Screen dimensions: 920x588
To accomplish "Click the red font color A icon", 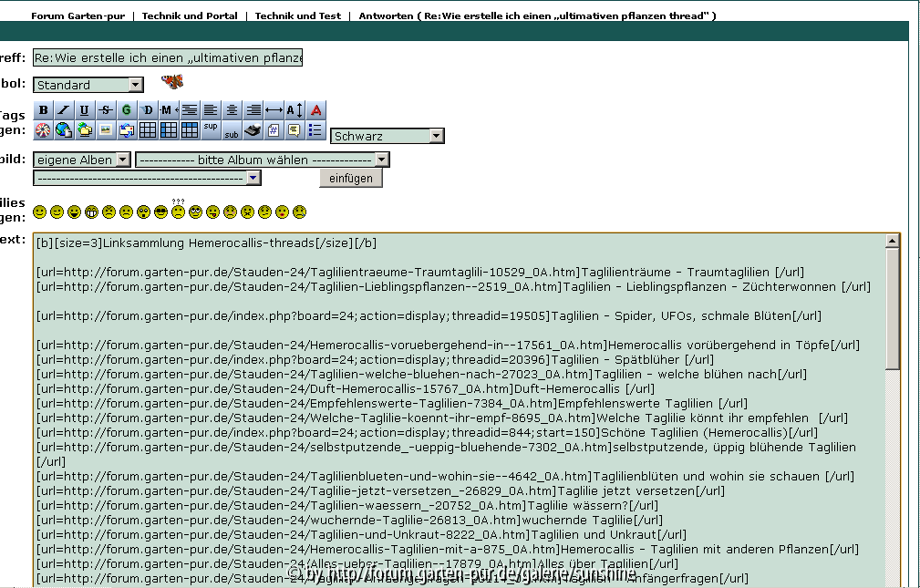I will 316,110.
